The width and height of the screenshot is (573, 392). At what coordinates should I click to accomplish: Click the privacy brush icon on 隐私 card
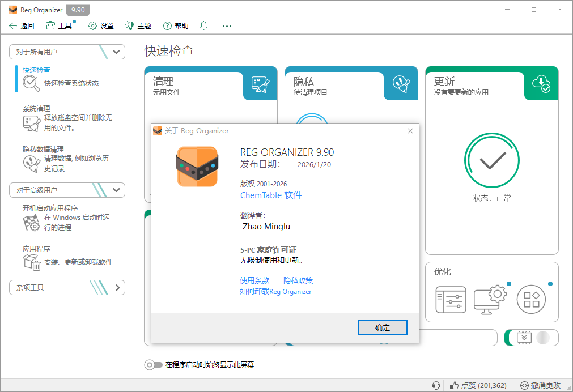[401, 84]
